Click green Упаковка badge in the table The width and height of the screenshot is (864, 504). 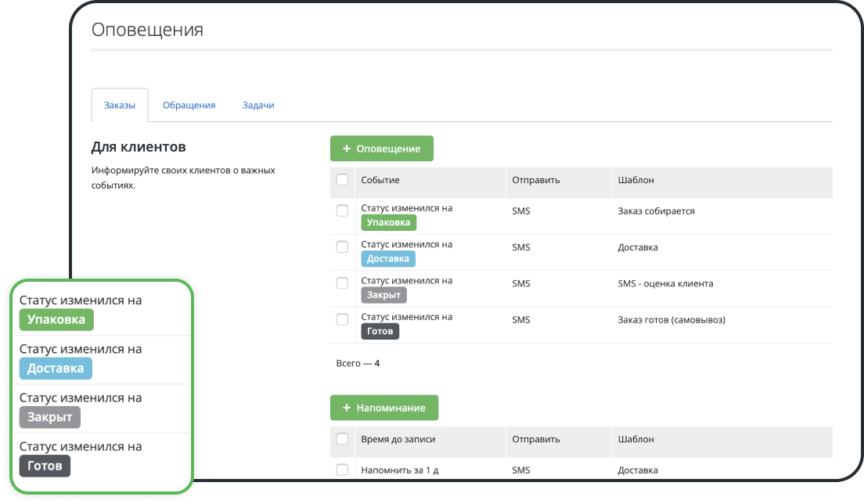tap(389, 222)
